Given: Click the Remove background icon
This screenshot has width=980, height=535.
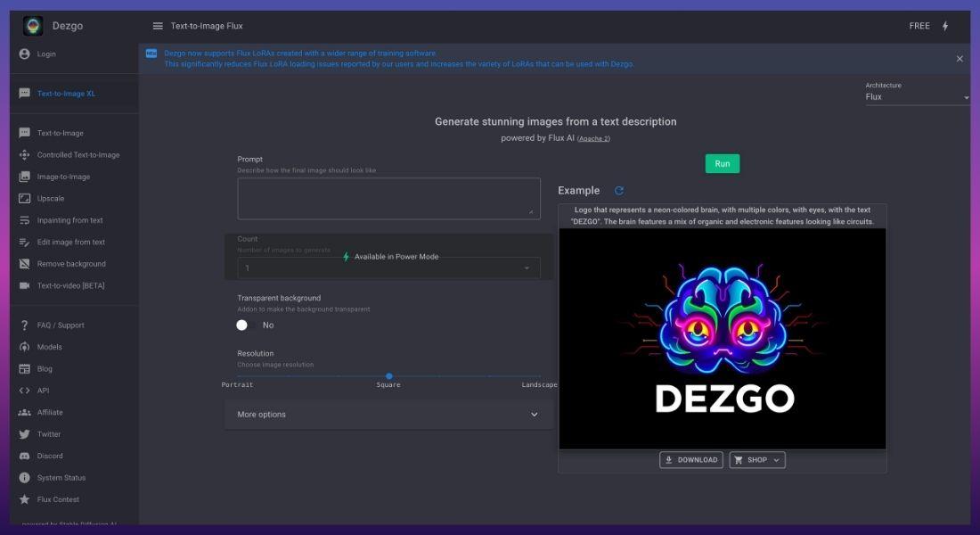Looking at the screenshot, I should tap(24, 264).
